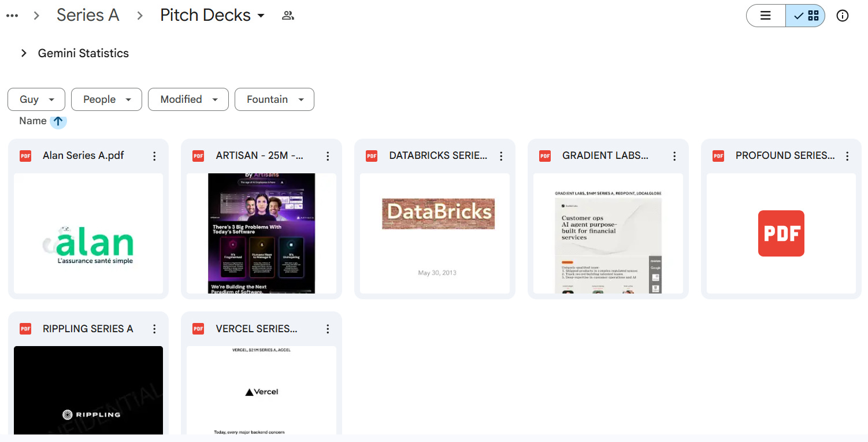Viewport: 868px width, 442px height.
Task: Click the file name Alan Series A.pdf
Action: 83,155
